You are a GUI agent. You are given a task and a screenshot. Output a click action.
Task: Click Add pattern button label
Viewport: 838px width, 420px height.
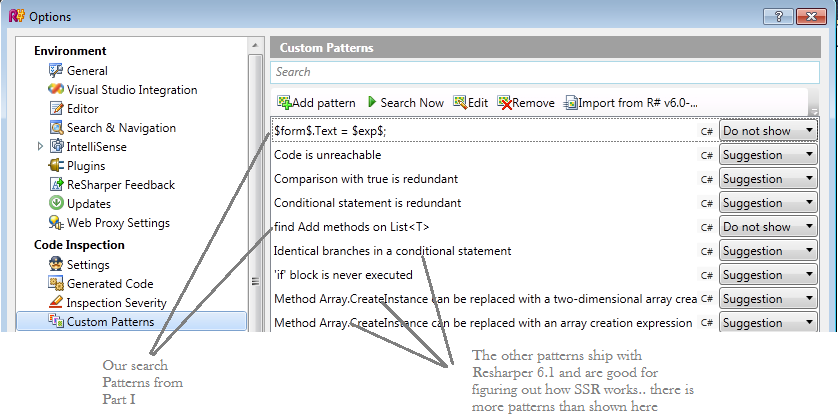[x=324, y=103]
